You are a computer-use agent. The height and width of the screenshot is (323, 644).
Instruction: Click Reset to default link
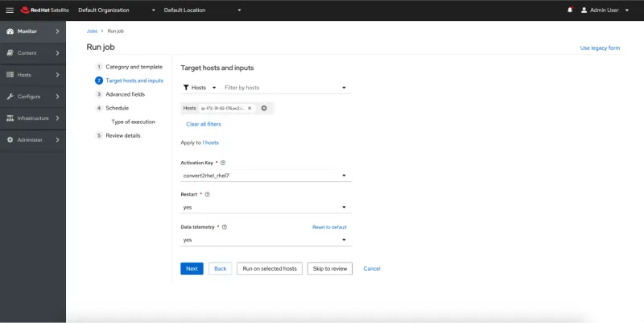[x=329, y=227]
